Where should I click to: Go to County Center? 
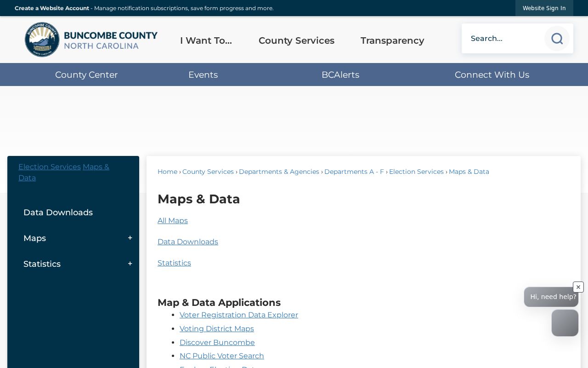coord(86,75)
